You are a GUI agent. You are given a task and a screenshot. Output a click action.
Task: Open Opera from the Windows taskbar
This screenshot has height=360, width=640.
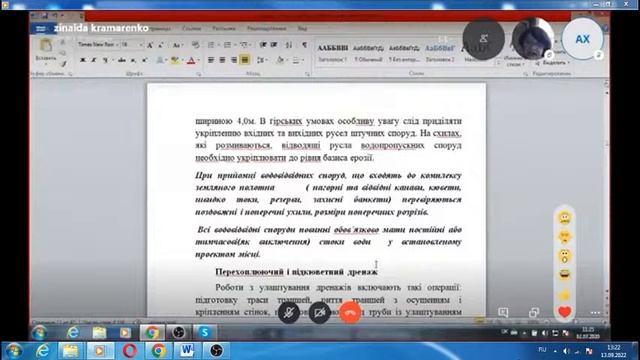[130, 351]
